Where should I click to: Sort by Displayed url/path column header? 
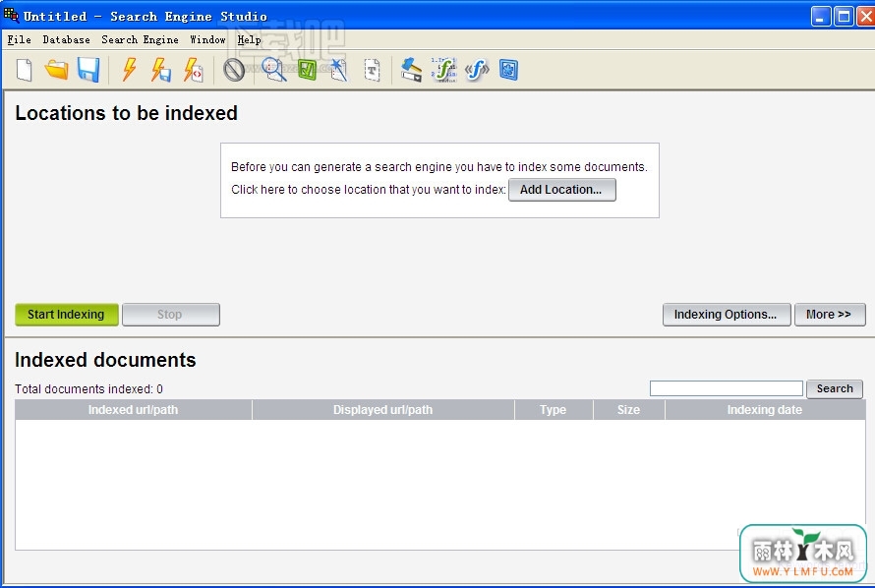[382, 409]
